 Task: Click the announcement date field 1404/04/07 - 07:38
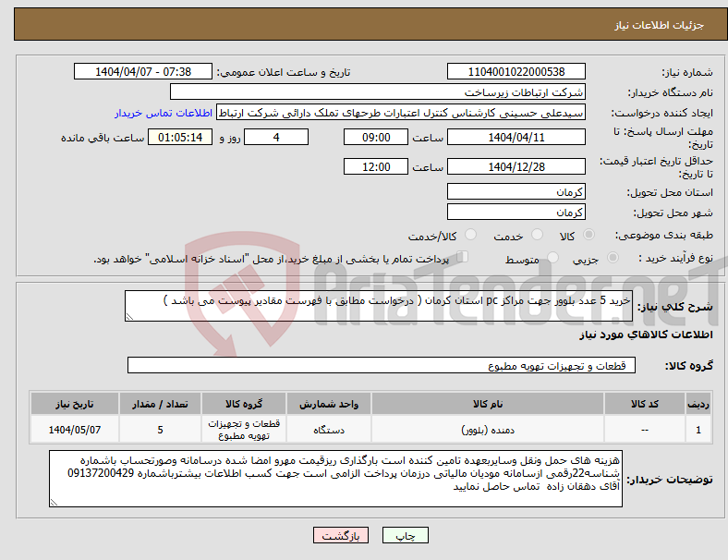pyautogui.click(x=143, y=71)
